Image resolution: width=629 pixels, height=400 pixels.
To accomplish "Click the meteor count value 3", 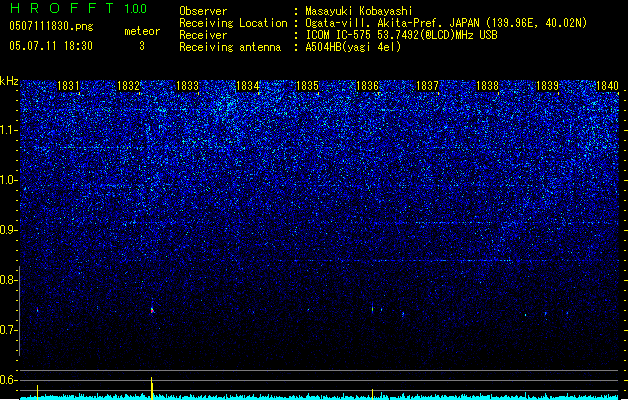I will pos(142,46).
